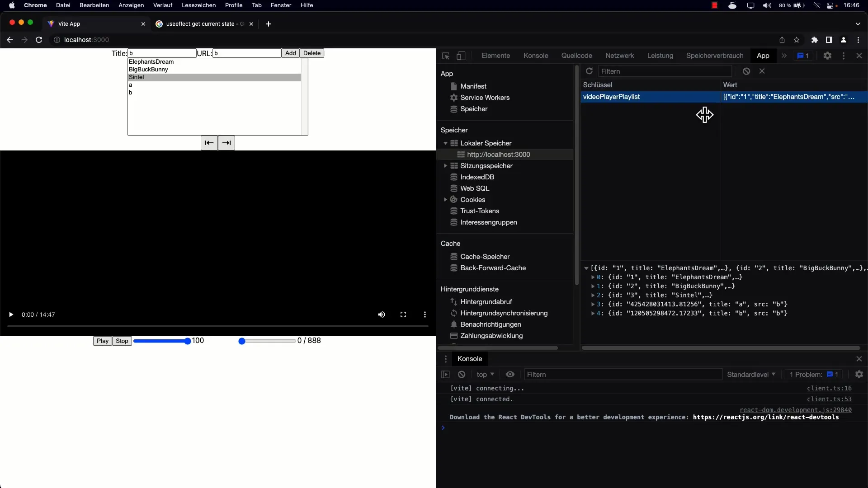Viewport: 868px width, 488px height.
Task: Mute the video volume icon
Action: click(382, 314)
